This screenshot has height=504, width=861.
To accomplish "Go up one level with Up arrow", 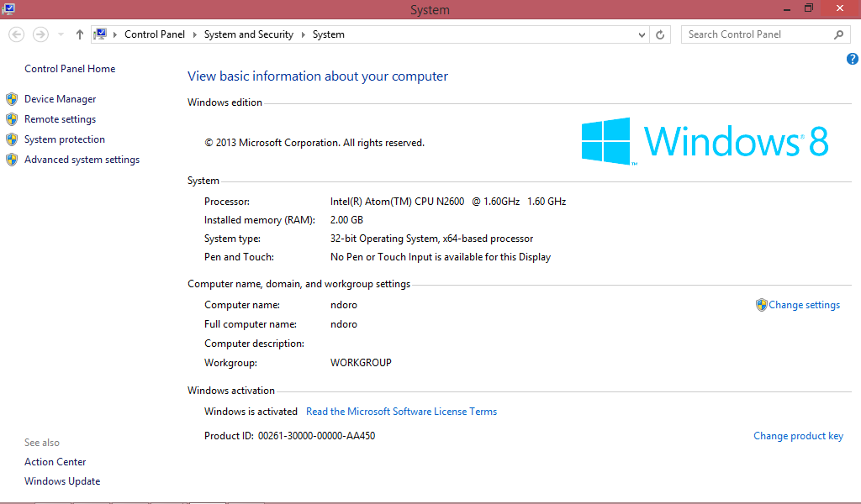I will [x=80, y=34].
